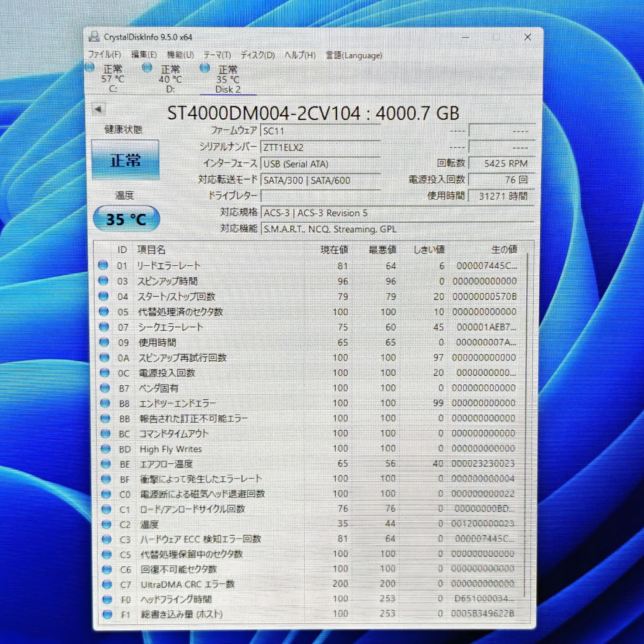This screenshot has height=644, width=644.
Task: Select the status icon for 使用時間 attribute
Action: pos(105,342)
